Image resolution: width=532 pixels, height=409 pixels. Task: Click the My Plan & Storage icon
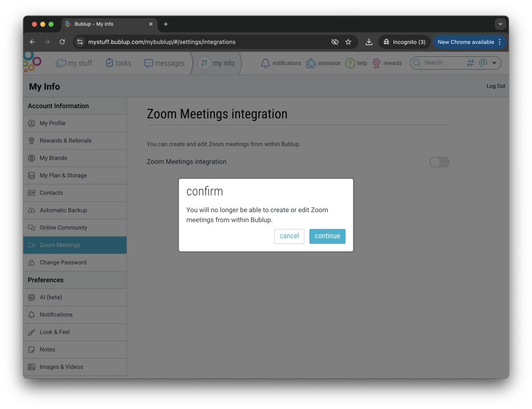coord(32,176)
